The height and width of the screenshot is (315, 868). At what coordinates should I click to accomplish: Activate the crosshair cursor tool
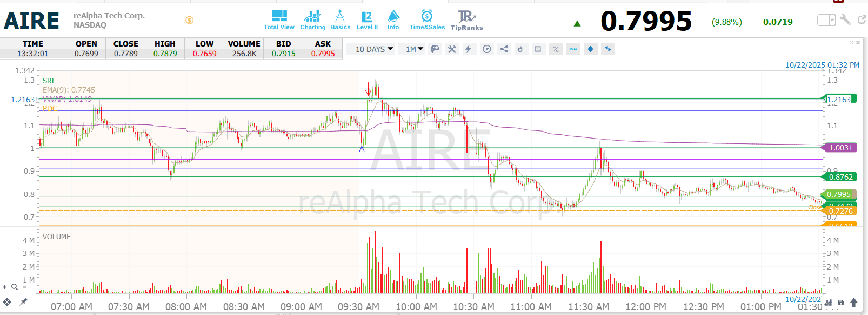[x=7, y=302]
